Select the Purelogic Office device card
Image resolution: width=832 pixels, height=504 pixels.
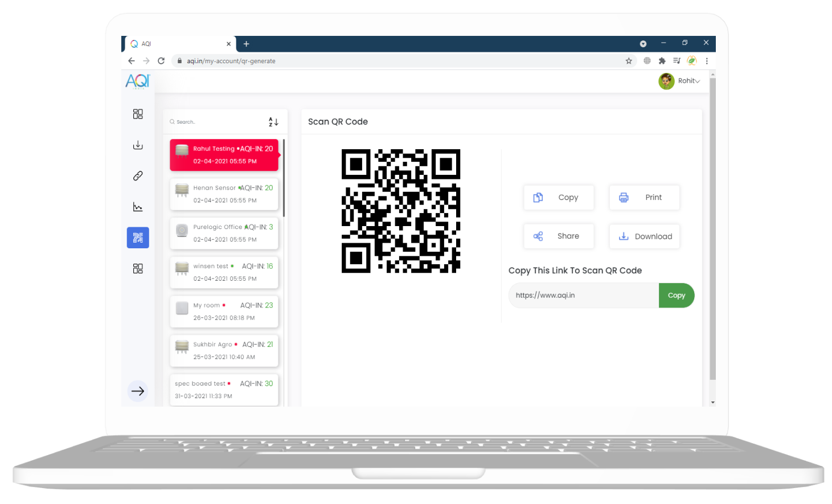224,233
